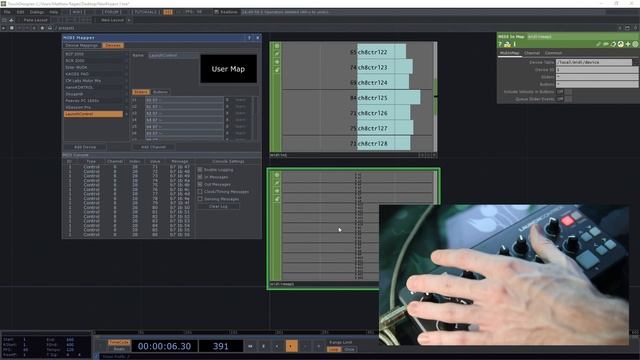Click the Add Channel button
640x360 pixels.
[153, 147]
